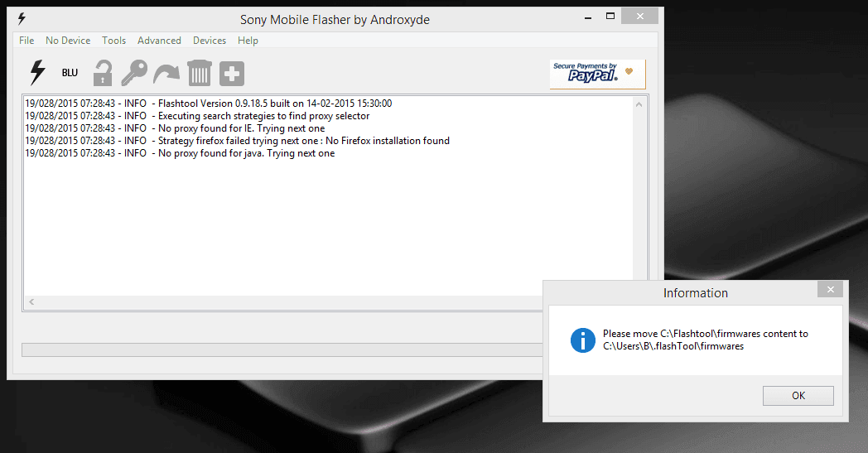
Task: Open the Tools menu
Action: point(113,41)
